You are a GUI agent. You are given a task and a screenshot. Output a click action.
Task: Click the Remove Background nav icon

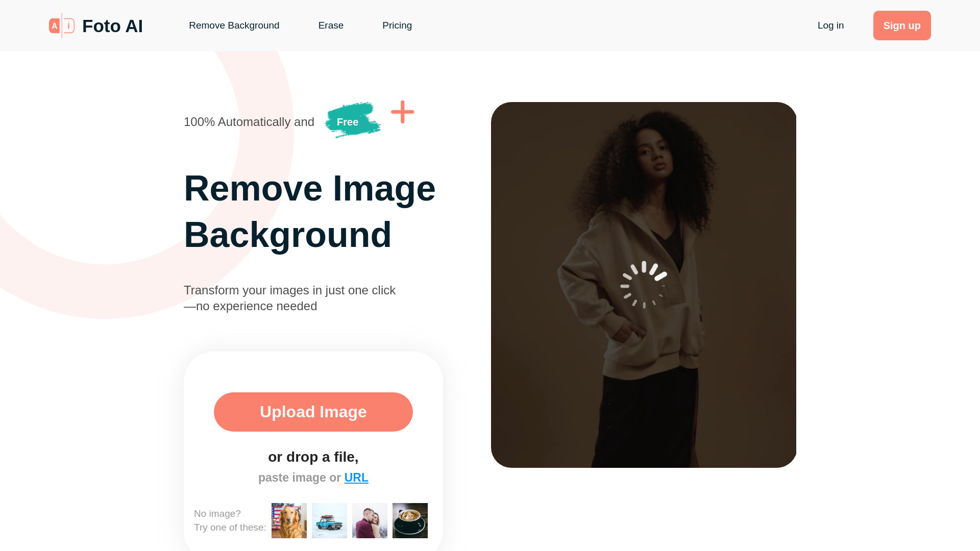[x=234, y=25]
